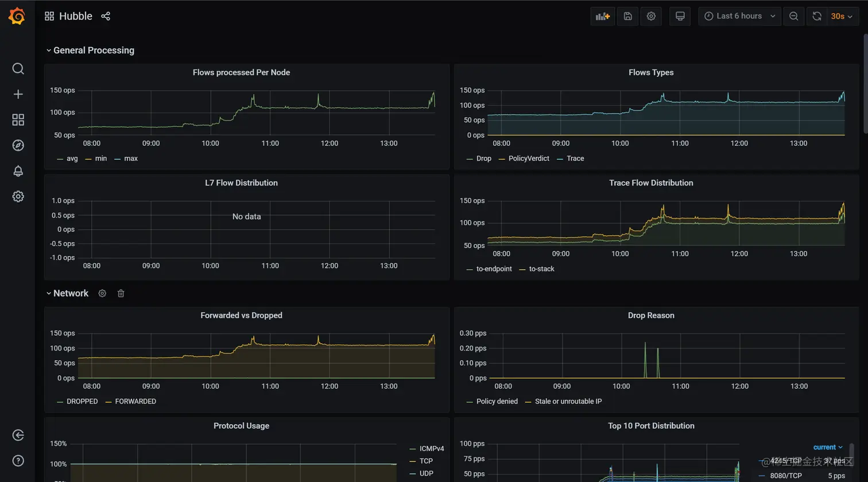Open the dashboards grid icon beside Hubble
868x482 pixels.
[x=49, y=16]
